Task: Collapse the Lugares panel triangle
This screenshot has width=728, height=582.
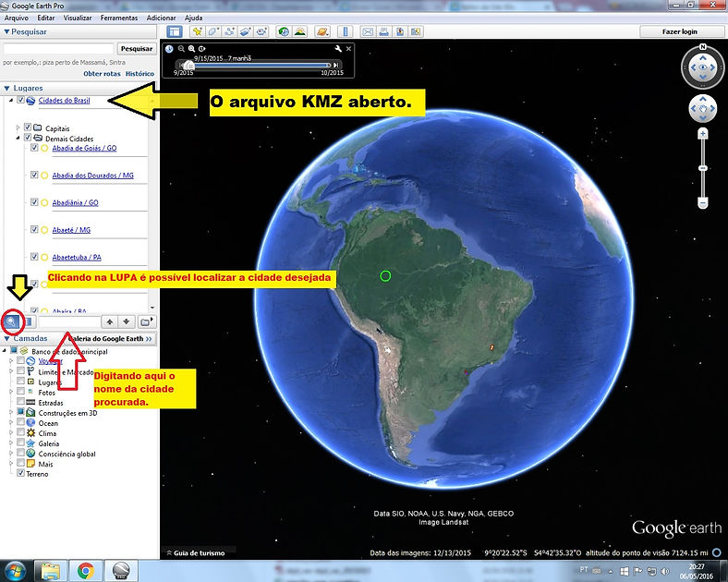Action: point(6,88)
